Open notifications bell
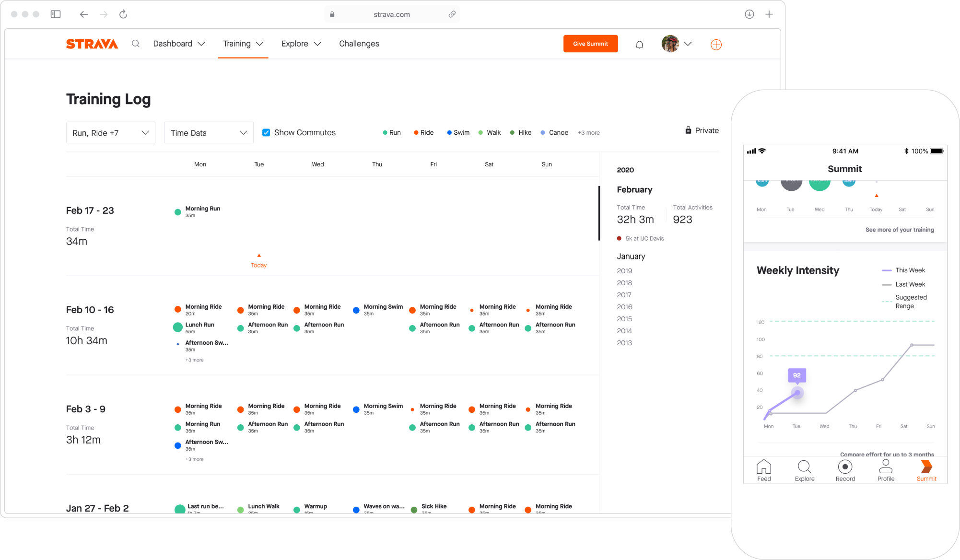 [x=639, y=45]
